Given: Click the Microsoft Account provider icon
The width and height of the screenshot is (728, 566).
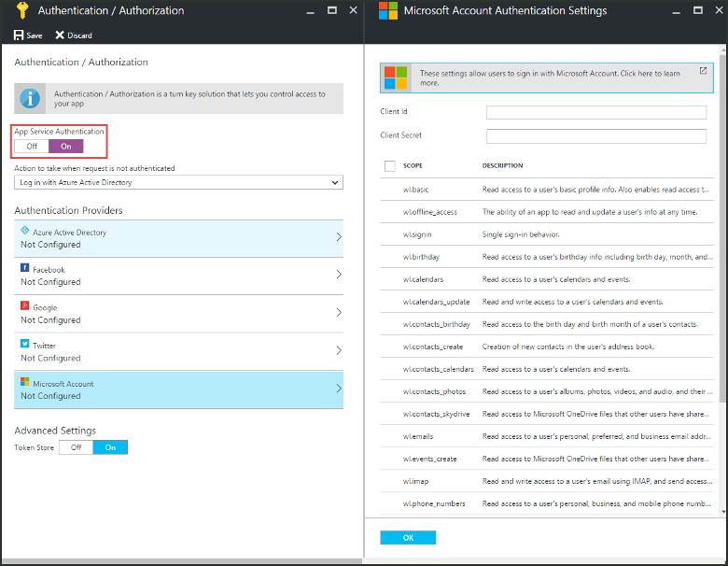Looking at the screenshot, I should [x=25, y=381].
